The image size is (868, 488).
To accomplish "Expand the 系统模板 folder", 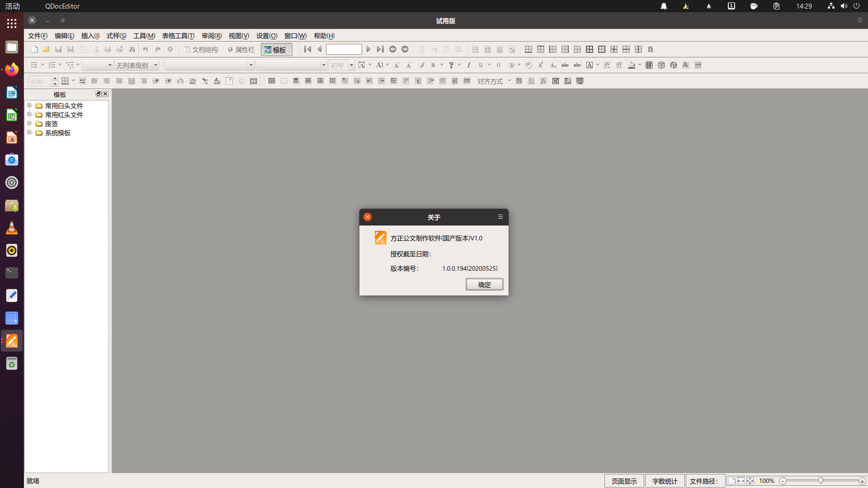I will click(29, 132).
